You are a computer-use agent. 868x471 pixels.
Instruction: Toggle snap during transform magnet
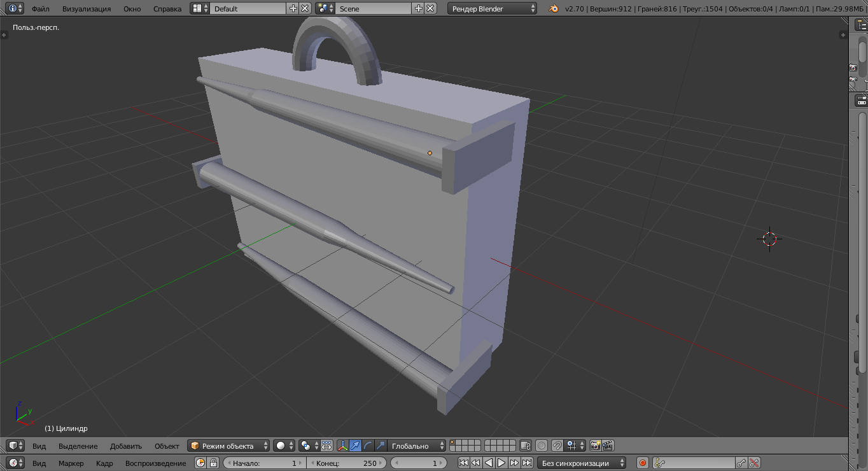(x=557, y=446)
